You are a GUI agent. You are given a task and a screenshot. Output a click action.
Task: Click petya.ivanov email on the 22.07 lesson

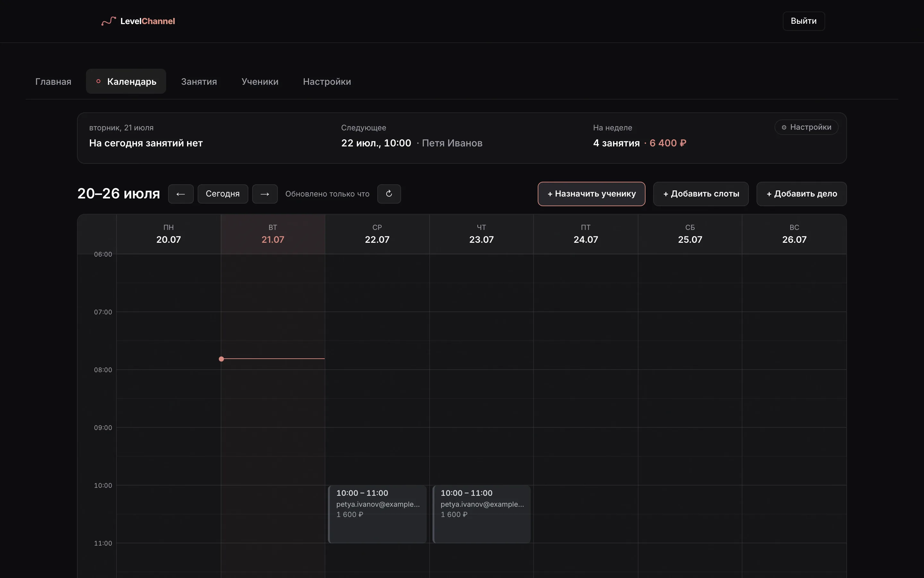[378, 504]
